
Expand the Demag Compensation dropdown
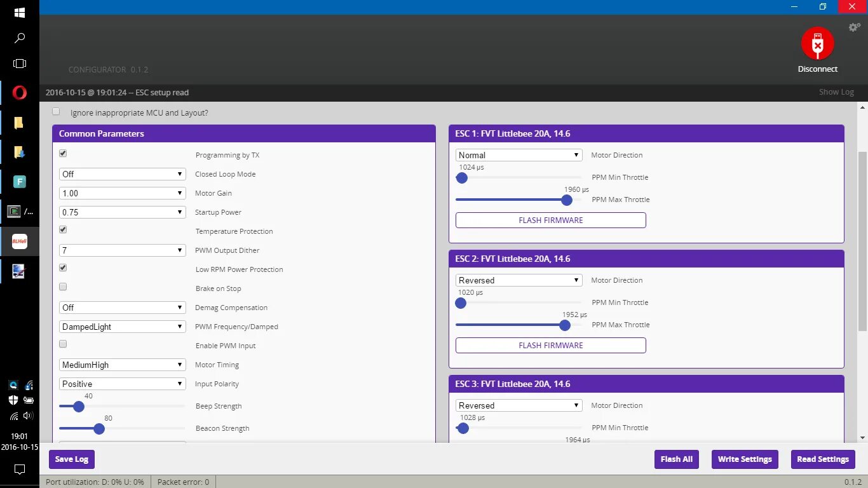click(x=123, y=308)
